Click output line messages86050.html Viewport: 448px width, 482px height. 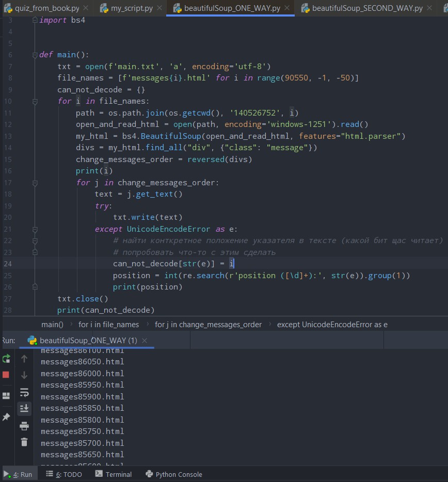tap(82, 361)
